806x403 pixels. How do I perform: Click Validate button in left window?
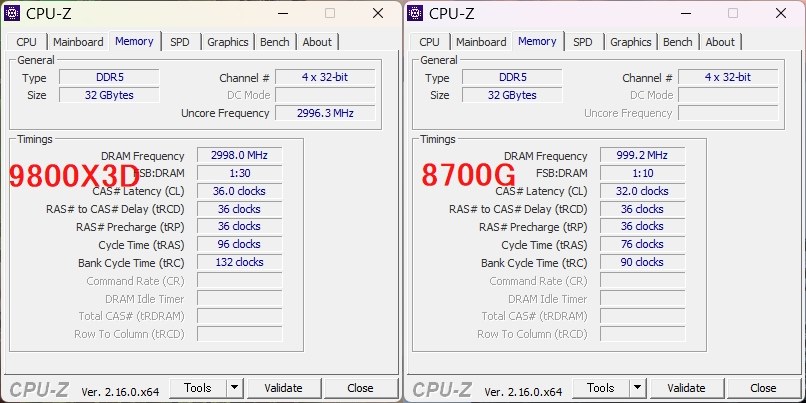point(283,388)
